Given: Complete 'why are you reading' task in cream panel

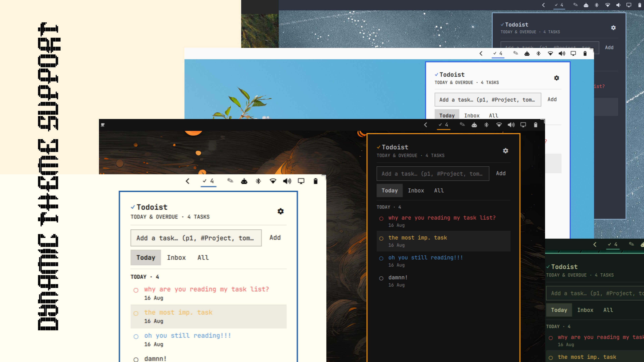Looking at the screenshot, I should [136, 290].
